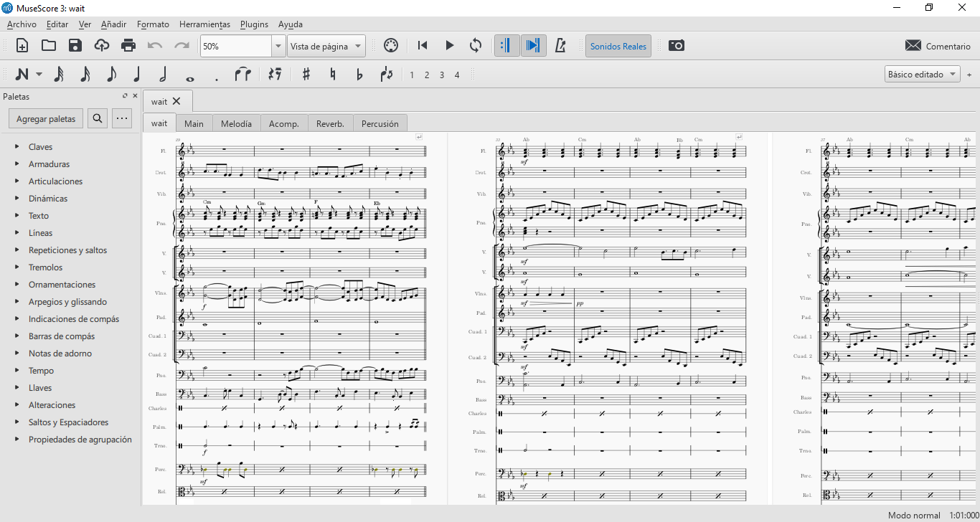Select the quarter note duration
Viewport: 980px width, 522px height.
point(137,75)
